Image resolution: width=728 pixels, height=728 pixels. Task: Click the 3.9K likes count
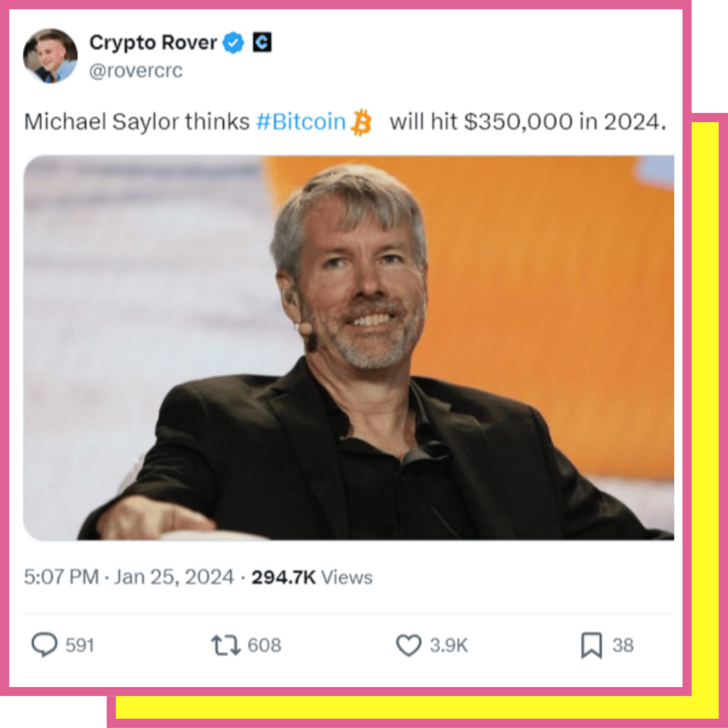(449, 645)
